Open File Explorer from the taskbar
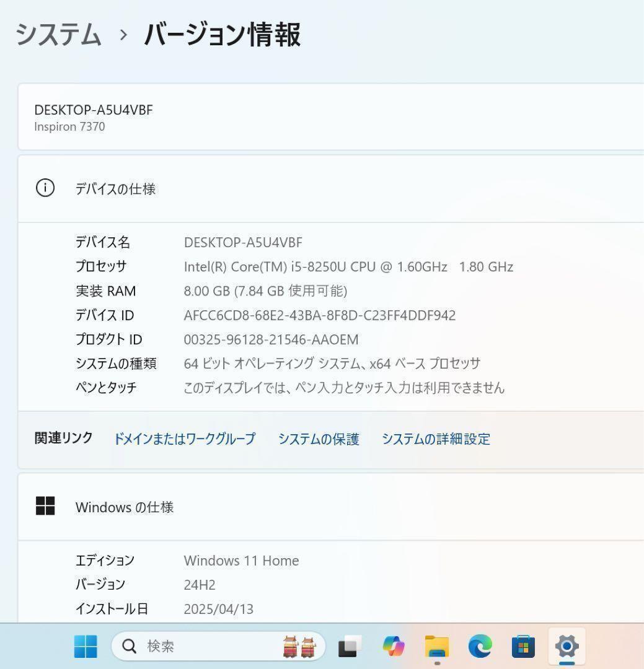 [x=438, y=646]
